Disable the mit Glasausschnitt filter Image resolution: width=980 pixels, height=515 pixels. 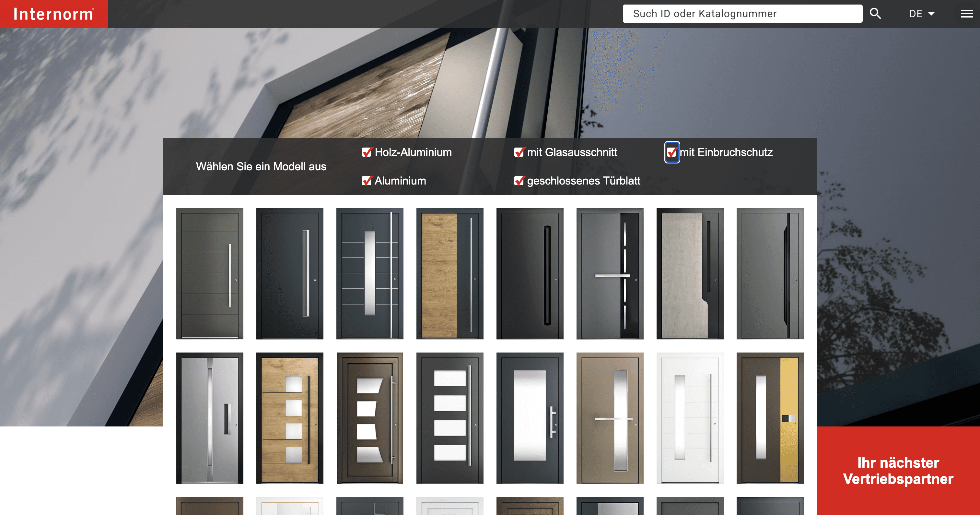coord(519,152)
